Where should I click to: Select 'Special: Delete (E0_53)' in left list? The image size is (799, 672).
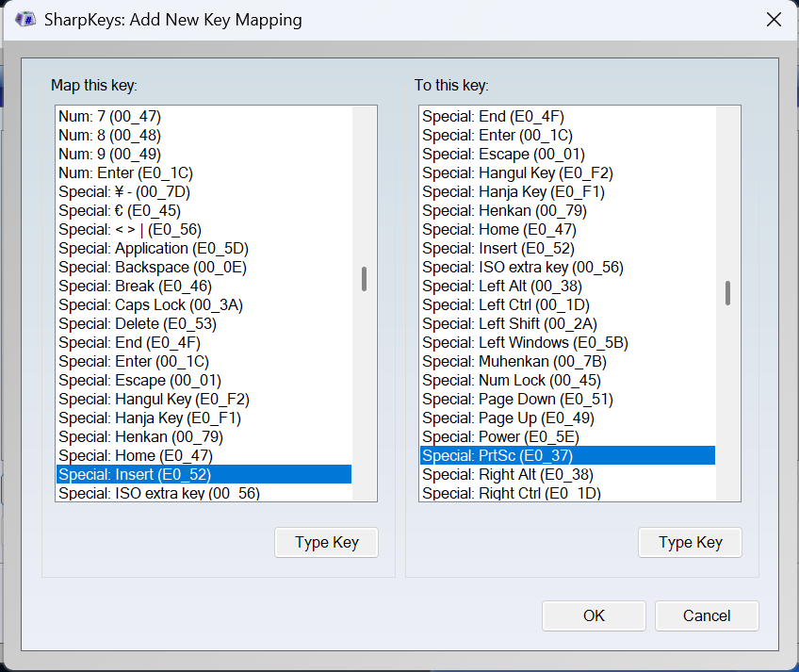[204, 324]
